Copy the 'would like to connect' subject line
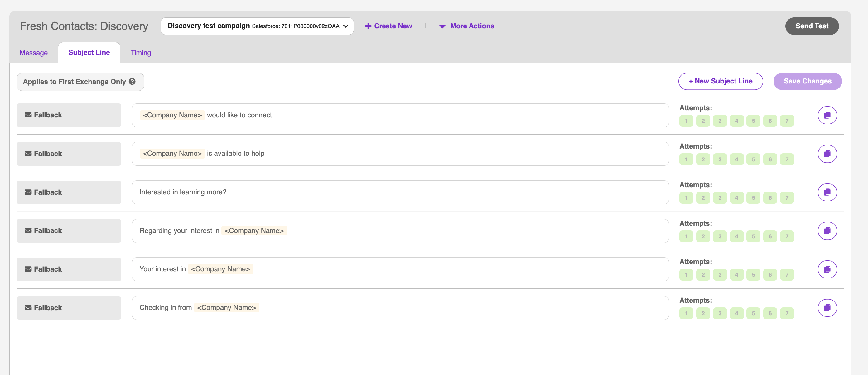 click(827, 115)
